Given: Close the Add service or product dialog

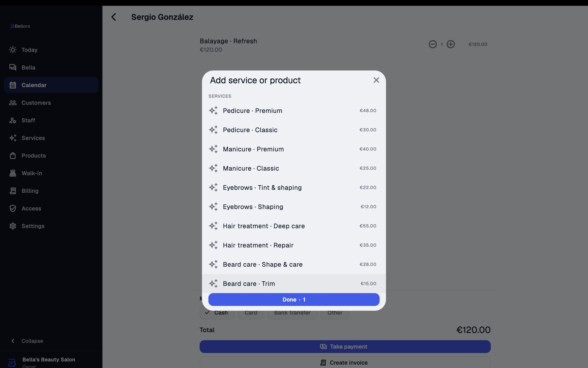Looking at the screenshot, I should [376, 80].
